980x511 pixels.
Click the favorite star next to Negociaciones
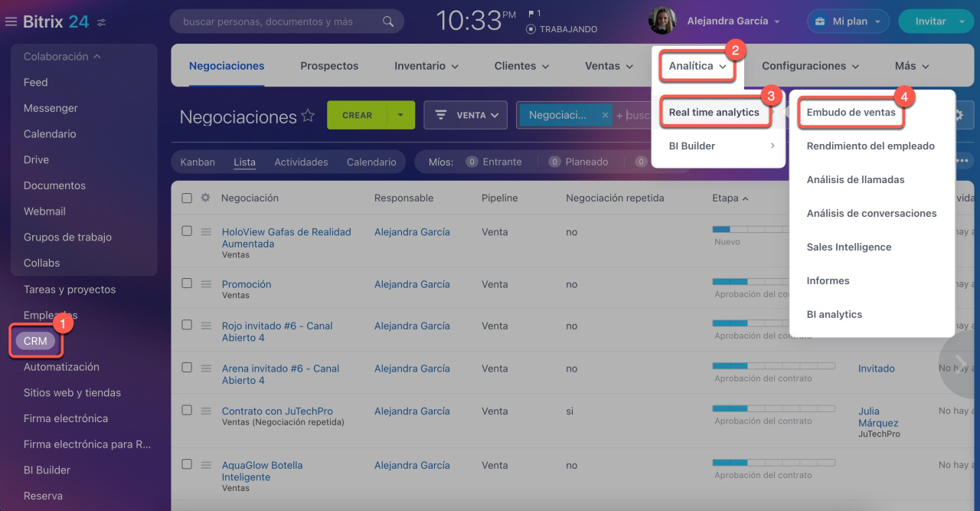click(x=308, y=116)
